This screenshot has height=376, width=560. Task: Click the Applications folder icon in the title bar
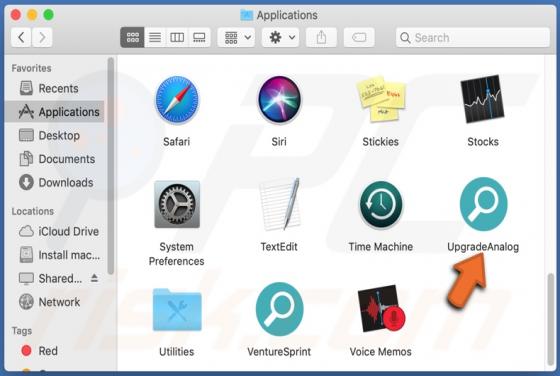pos(246,15)
